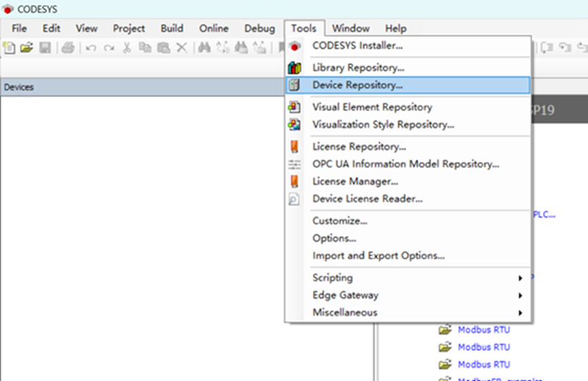Click the Cut scissors icon
The width and height of the screenshot is (588, 381).
[126, 48]
